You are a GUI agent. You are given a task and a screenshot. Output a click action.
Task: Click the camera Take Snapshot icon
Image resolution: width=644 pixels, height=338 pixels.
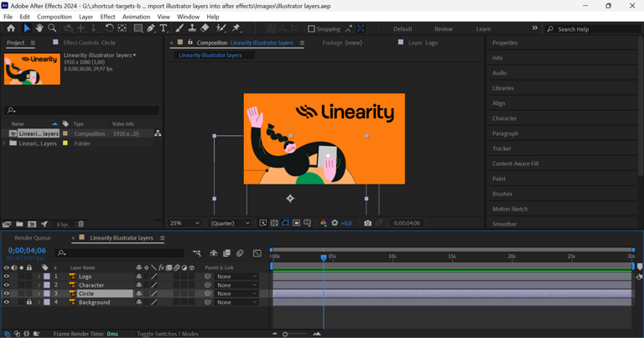[x=367, y=223]
